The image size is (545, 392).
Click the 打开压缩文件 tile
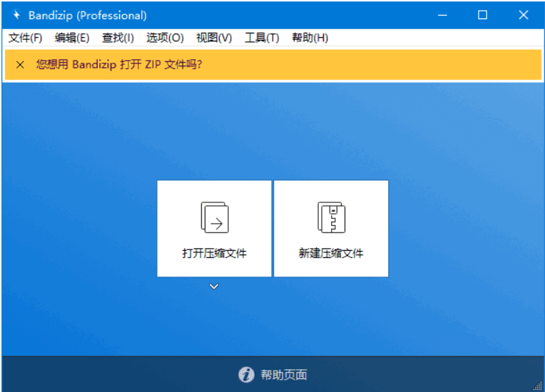[x=214, y=229]
